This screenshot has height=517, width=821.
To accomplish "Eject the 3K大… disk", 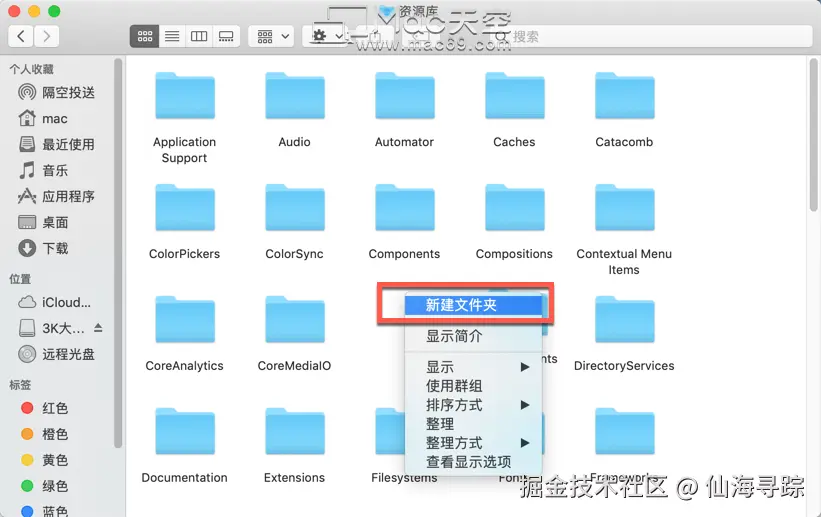I will click(98, 328).
